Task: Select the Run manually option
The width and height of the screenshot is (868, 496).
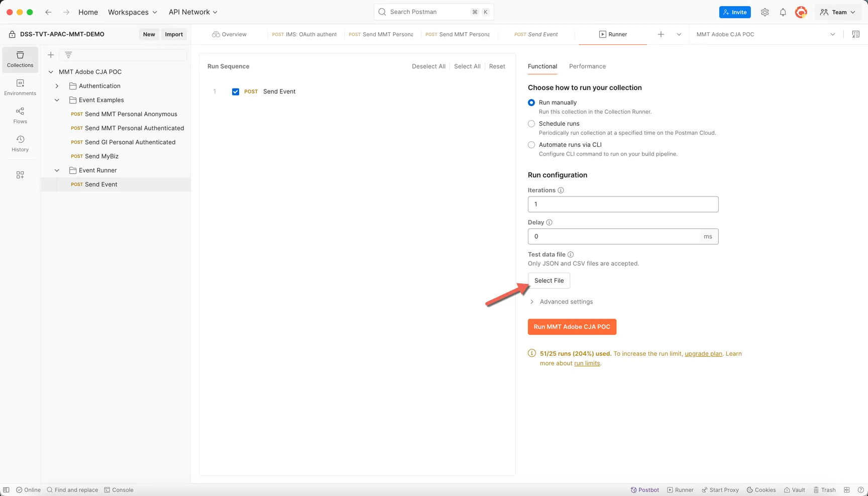Action: pyautogui.click(x=531, y=103)
